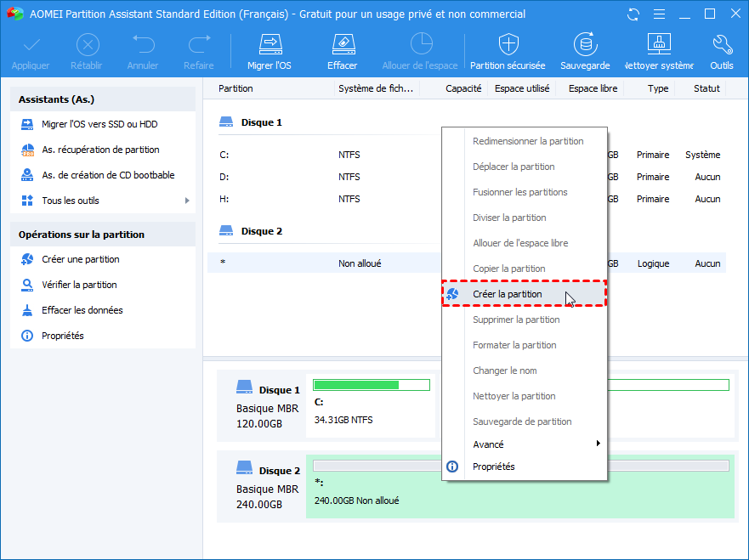This screenshot has height=560, width=749.
Task: Expand the Avancé submenu
Action: [x=525, y=444]
